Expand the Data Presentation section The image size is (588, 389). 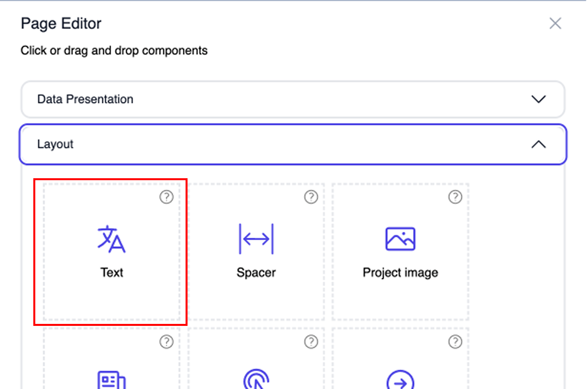293,99
